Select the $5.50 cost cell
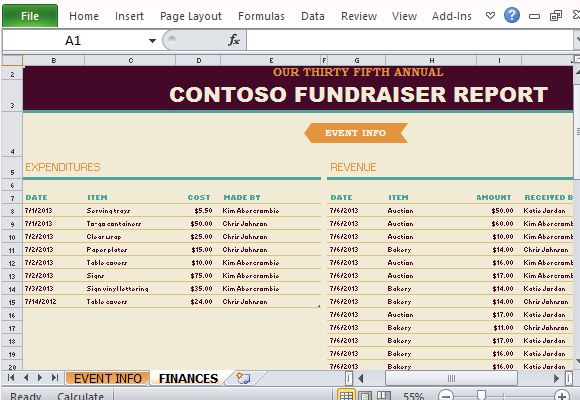 pos(203,211)
